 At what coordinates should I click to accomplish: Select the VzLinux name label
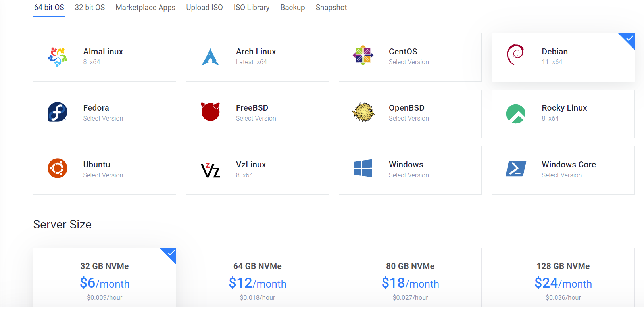coord(251,165)
